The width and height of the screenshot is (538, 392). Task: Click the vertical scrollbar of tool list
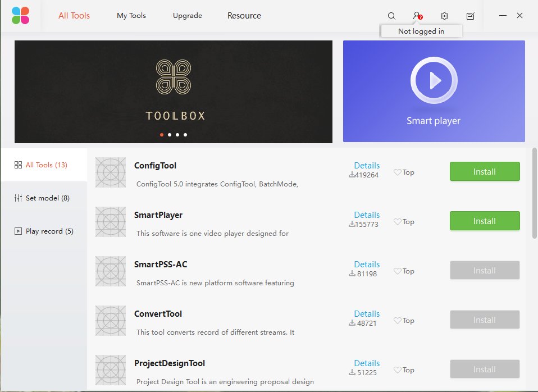point(535,193)
